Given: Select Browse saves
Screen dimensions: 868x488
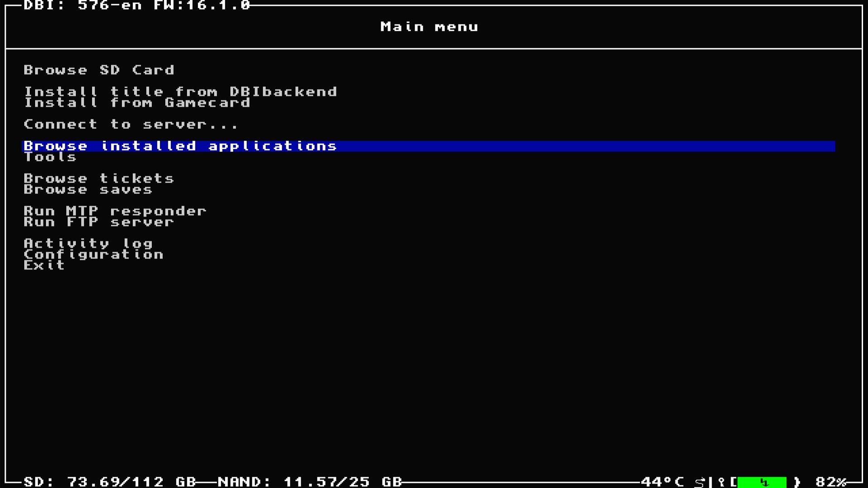Looking at the screenshot, I should pos(88,190).
